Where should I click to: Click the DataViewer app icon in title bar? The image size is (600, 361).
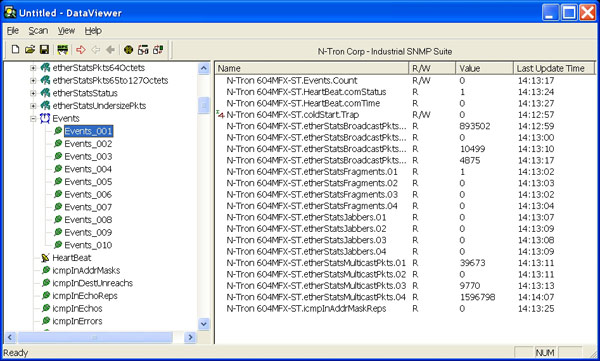point(10,12)
